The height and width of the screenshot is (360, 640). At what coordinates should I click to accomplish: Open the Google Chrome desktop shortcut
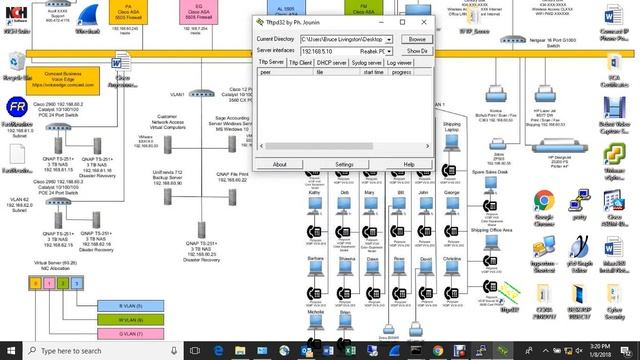544,208
